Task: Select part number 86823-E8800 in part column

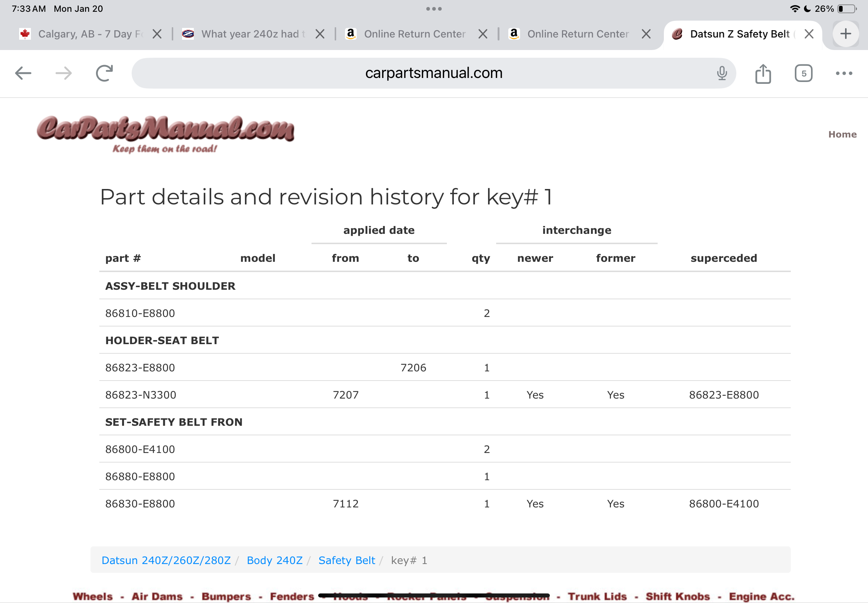Action: pos(140,368)
